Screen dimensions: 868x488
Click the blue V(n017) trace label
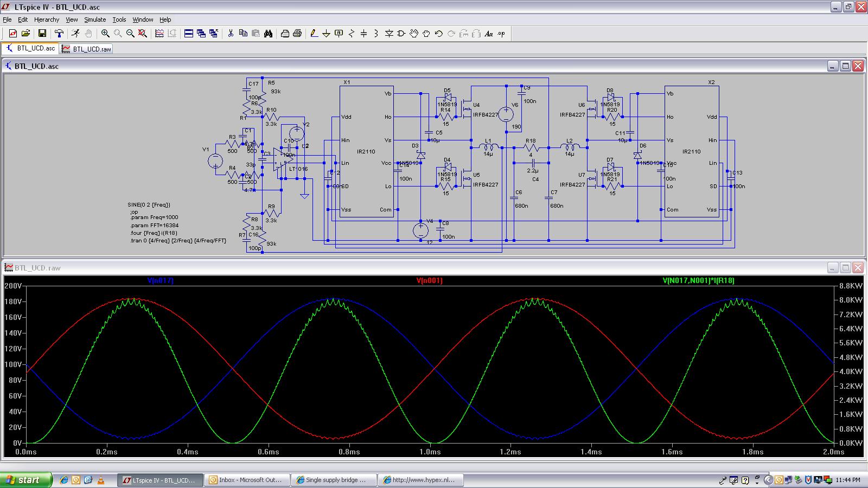pos(161,280)
